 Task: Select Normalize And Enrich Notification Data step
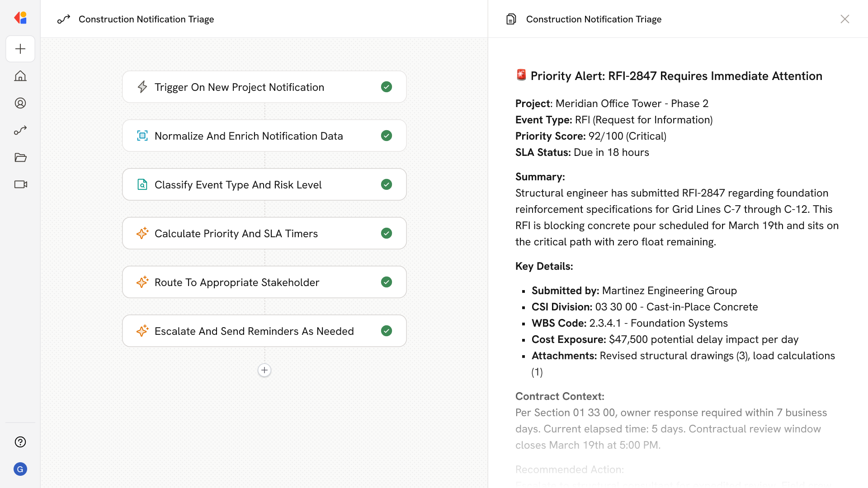click(249, 136)
